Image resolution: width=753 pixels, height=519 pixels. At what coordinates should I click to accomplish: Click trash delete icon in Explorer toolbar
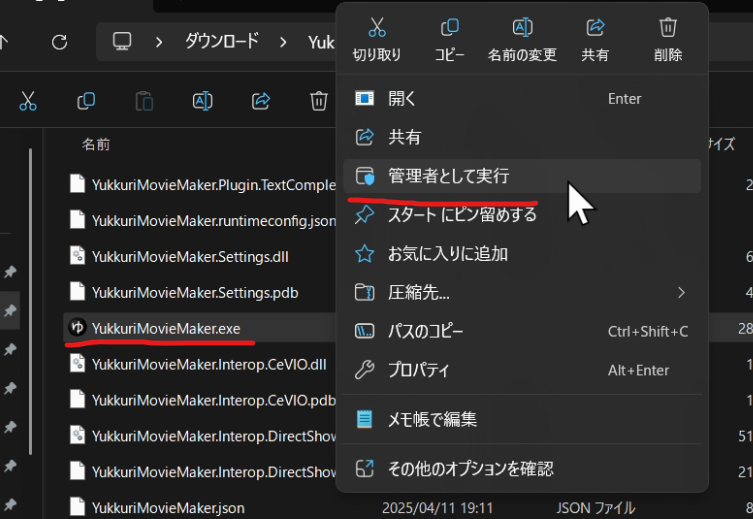point(319,101)
